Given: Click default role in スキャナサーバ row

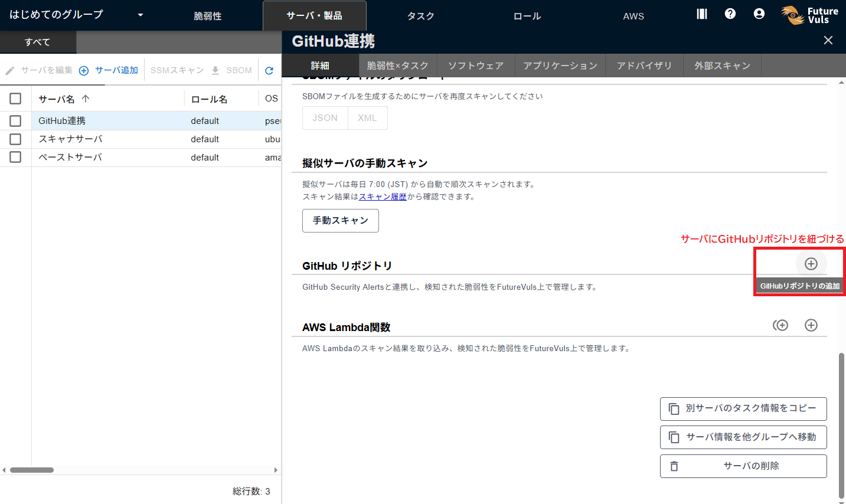Looking at the screenshot, I should [x=205, y=139].
